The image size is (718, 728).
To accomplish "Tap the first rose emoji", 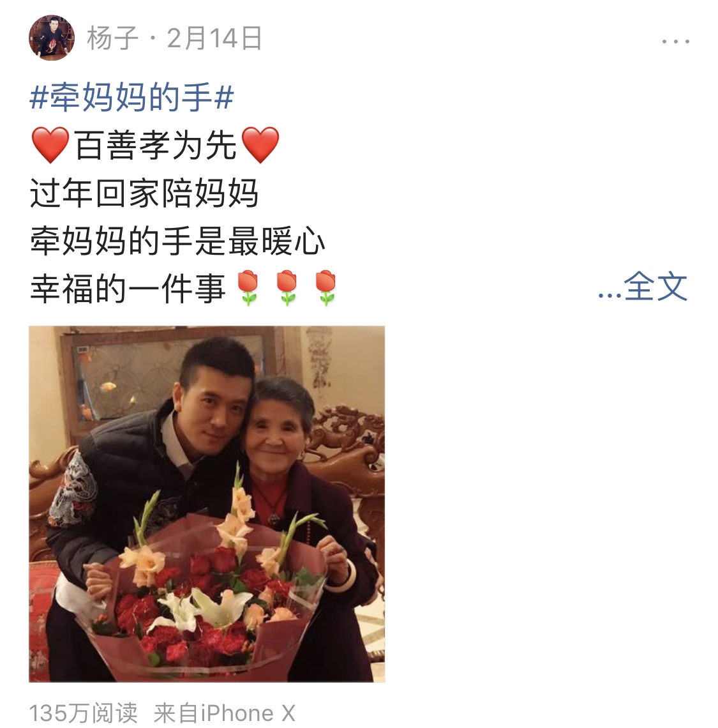I will pyautogui.click(x=248, y=288).
